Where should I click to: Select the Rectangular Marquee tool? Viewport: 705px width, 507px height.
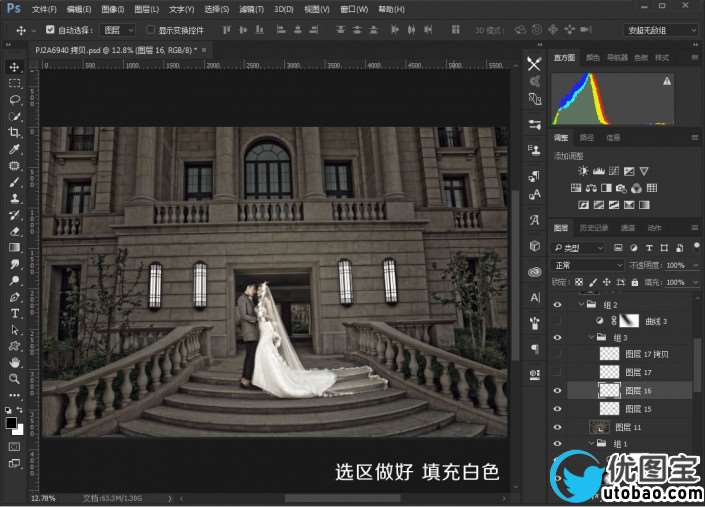14,83
